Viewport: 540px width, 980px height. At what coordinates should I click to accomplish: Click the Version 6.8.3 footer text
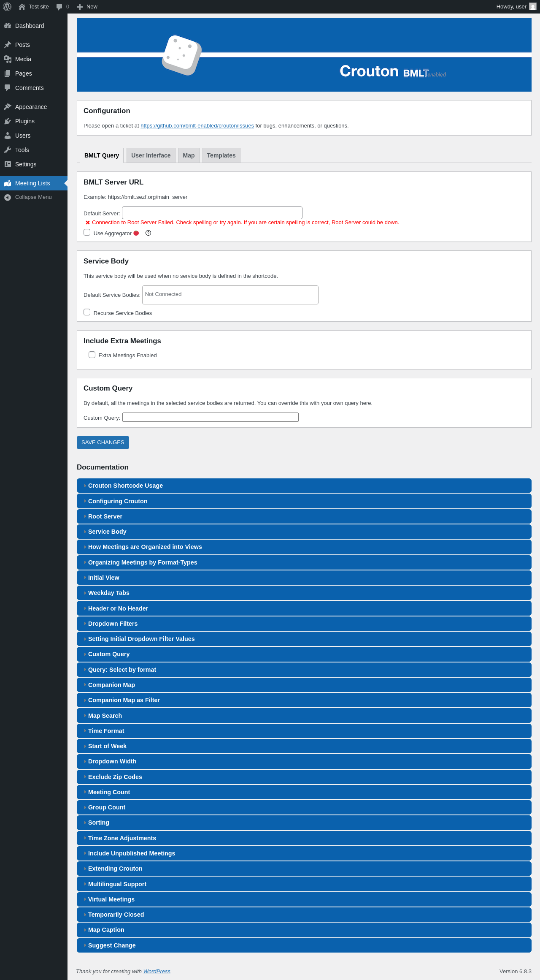tap(516, 971)
